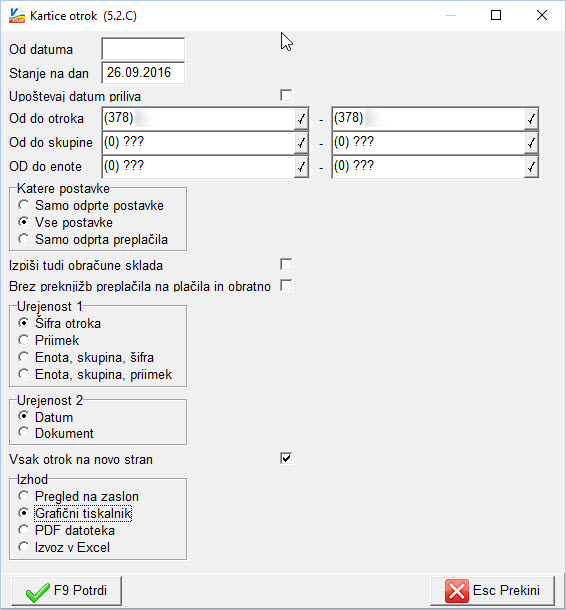Open the first OD do enote lookup checkmark

click(301, 167)
